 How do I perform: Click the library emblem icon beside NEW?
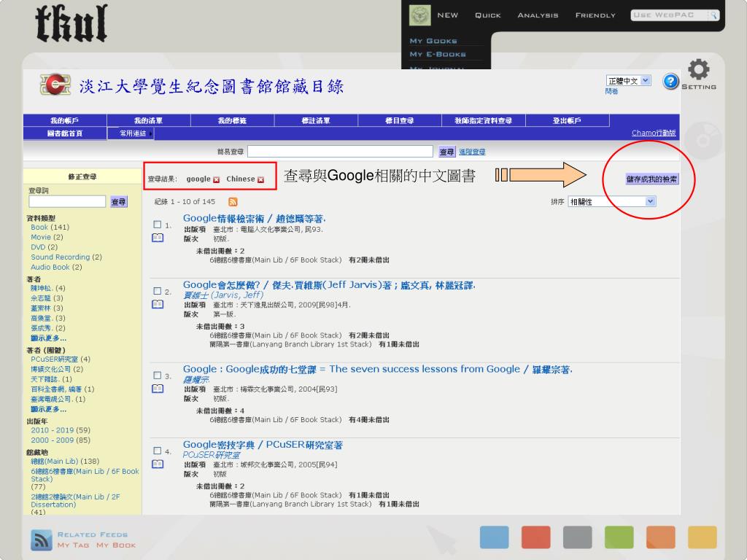tap(419, 15)
